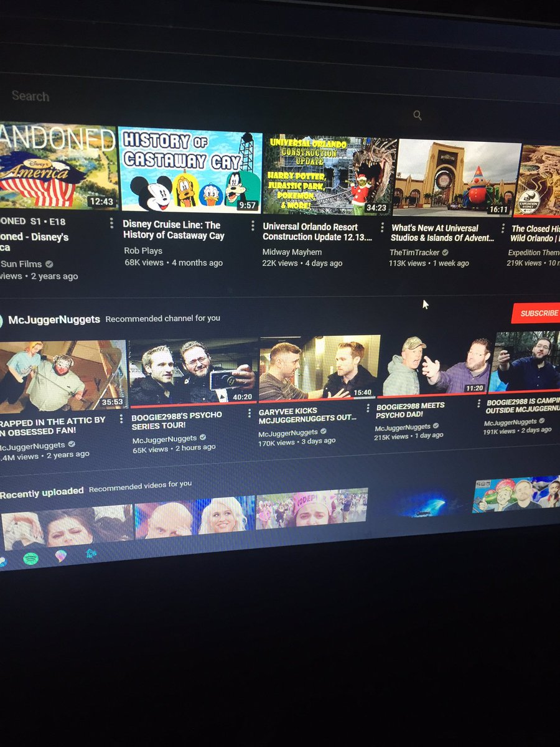
Task: Open the balloon-icon app in taskbar
Action: click(60, 556)
